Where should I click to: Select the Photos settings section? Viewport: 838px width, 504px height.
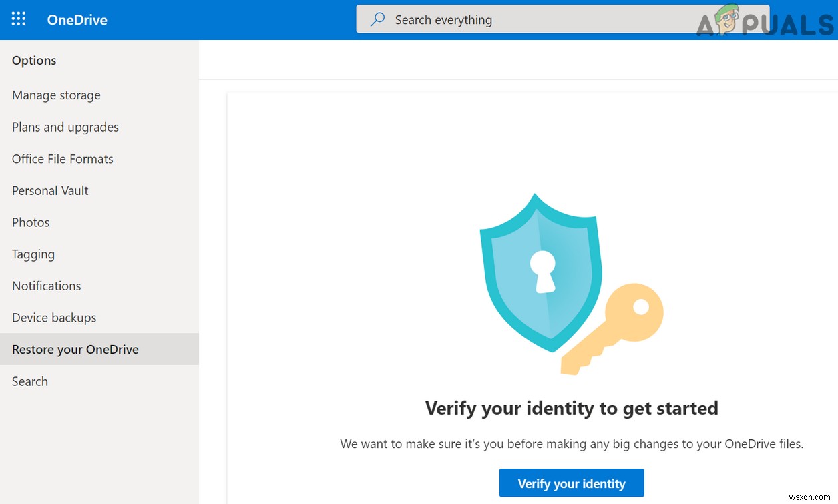(x=31, y=222)
